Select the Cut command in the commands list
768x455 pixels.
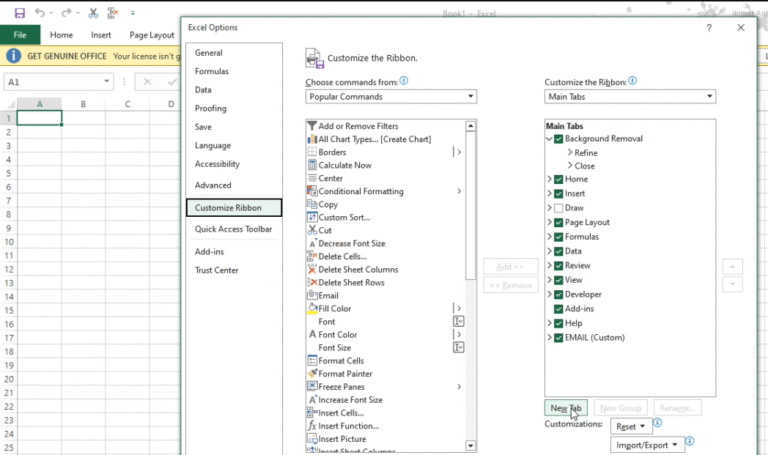(x=385, y=230)
